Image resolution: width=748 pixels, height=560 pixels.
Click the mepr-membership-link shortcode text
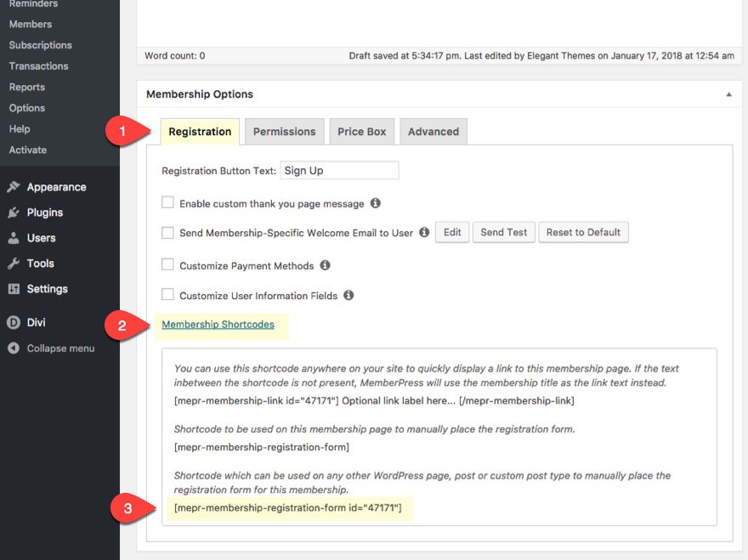(374, 401)
